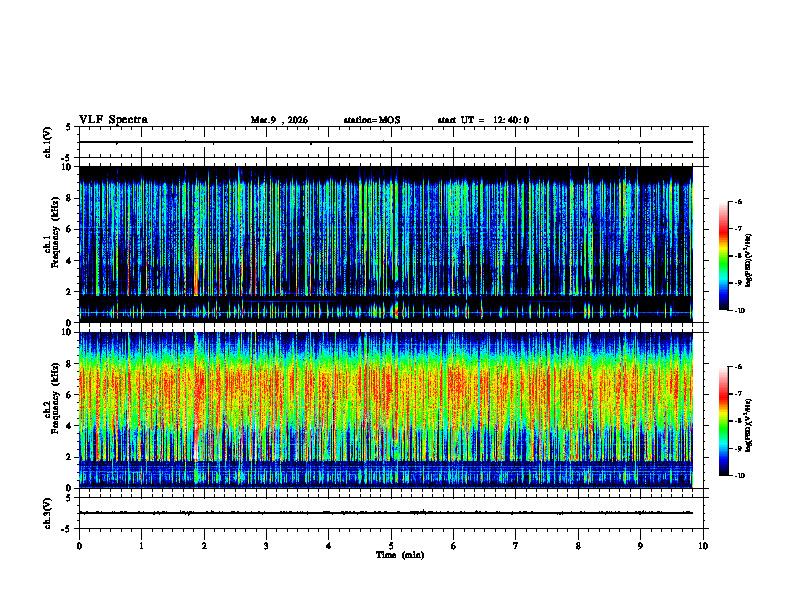Click the "start UT = 12:40:0" header text
The width and height of the screenshot is (792, 612).
483,120
